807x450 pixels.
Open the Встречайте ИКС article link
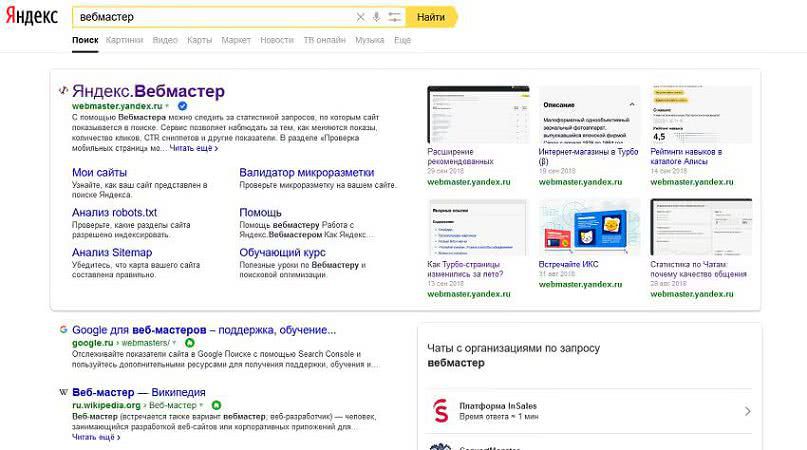[568, 264]
